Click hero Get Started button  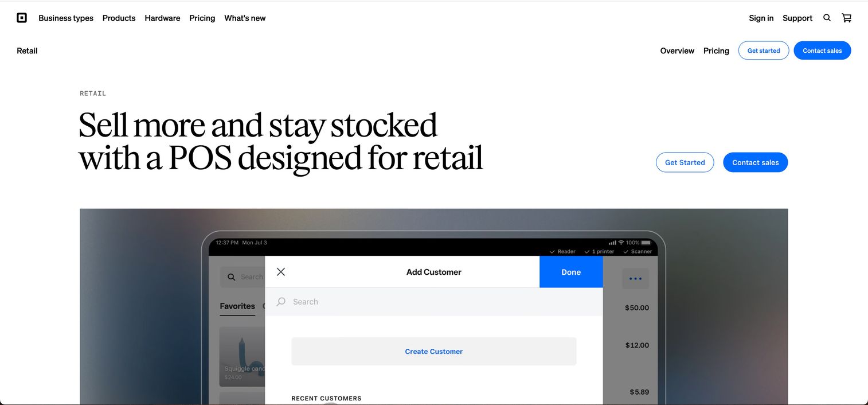click(x=685, y=162)
